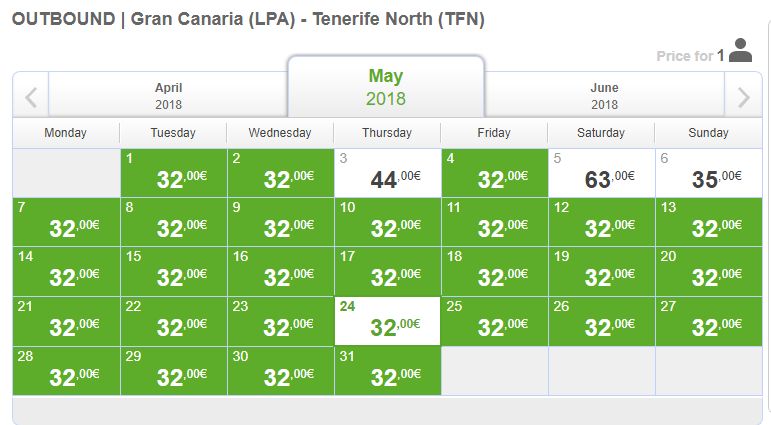Screen dimensions: 771x425
Task: Click the passenger person icon
Action: point(740,50)
